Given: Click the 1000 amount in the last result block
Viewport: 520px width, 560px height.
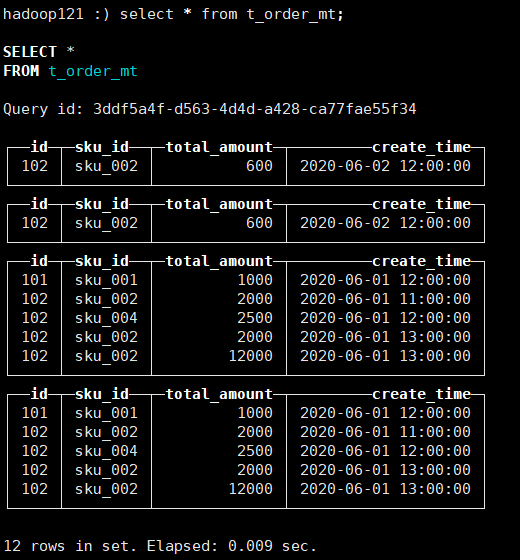Looking at the screenshot, I should click(255, 413).
